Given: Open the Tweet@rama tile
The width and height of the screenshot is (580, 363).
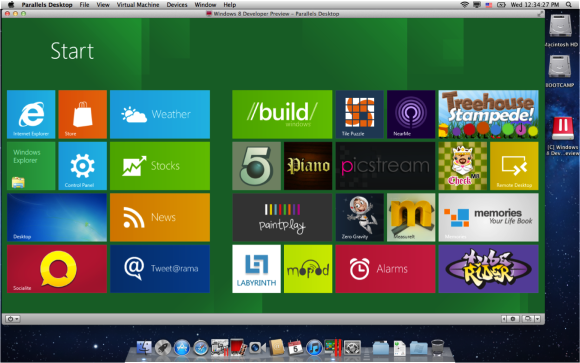Looking at the screenshot, I should (160, 269).
